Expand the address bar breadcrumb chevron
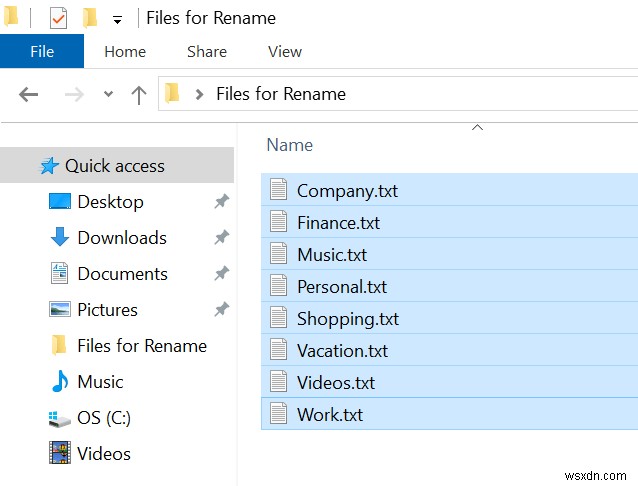638x486 pixels. click(x=199, y=94)
